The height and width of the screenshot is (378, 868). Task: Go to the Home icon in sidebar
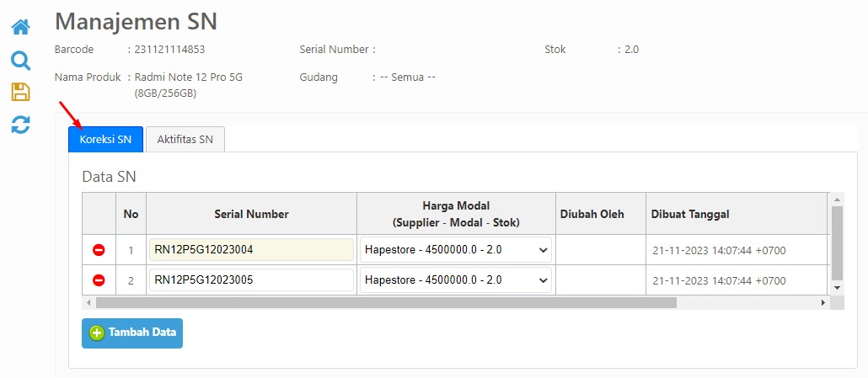[x=20, y=27]
